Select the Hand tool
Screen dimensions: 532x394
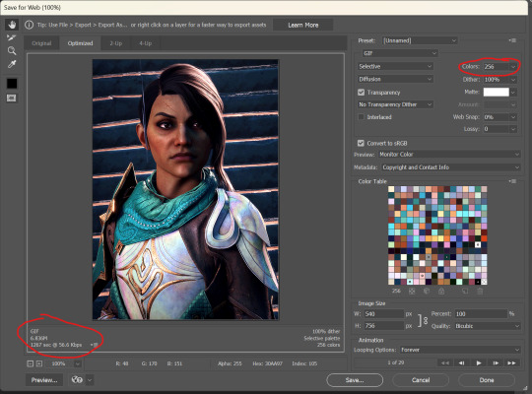click(x=12, y=25)
